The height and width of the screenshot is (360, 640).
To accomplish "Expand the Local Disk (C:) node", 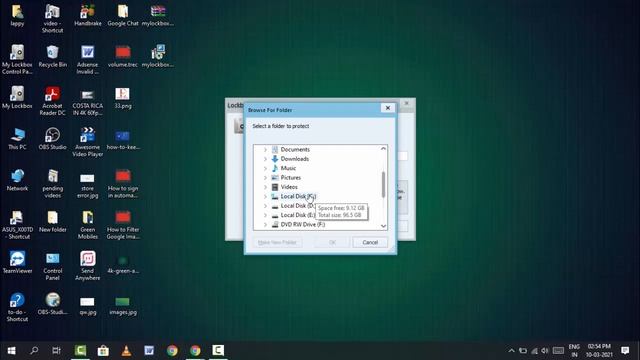I will pos(265,197).
